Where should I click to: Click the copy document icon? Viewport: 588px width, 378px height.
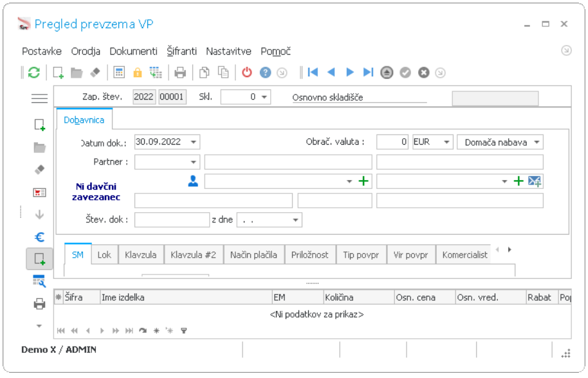click(205, 72)
